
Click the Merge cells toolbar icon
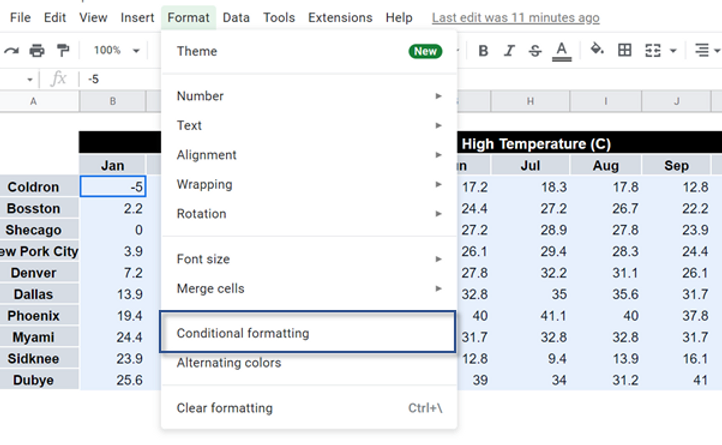click(x=654, y=51)
